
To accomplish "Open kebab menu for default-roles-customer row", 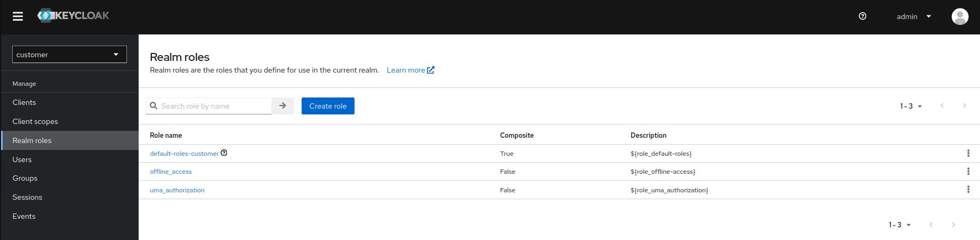I will point(968,153).
